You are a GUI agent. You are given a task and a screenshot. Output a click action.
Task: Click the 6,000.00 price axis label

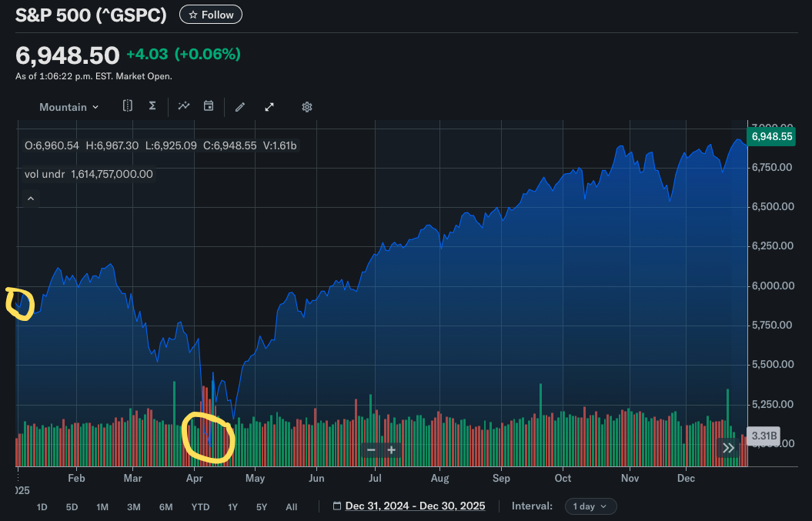click(x=773, y=286)
